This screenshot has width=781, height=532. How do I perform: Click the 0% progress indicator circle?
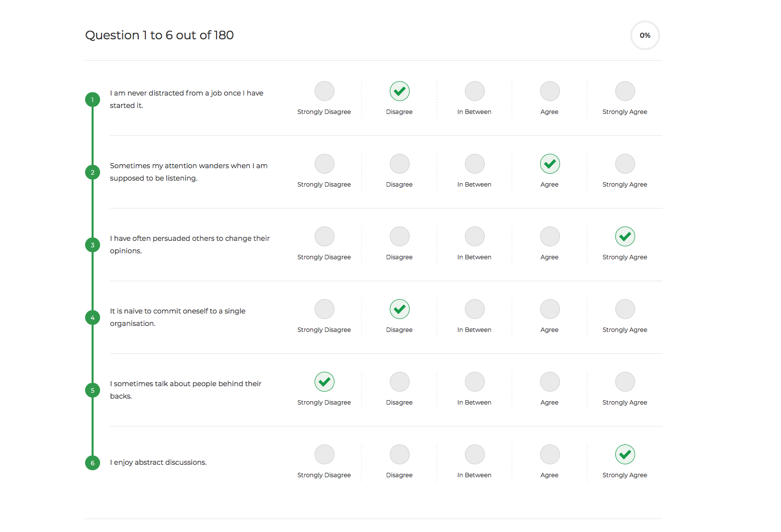(645, 35)
